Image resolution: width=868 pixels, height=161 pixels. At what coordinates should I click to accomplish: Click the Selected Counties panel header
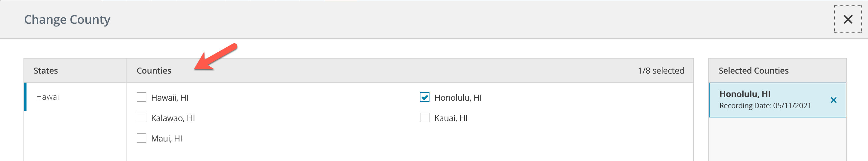pyautogui.click(x=754, y=71)
